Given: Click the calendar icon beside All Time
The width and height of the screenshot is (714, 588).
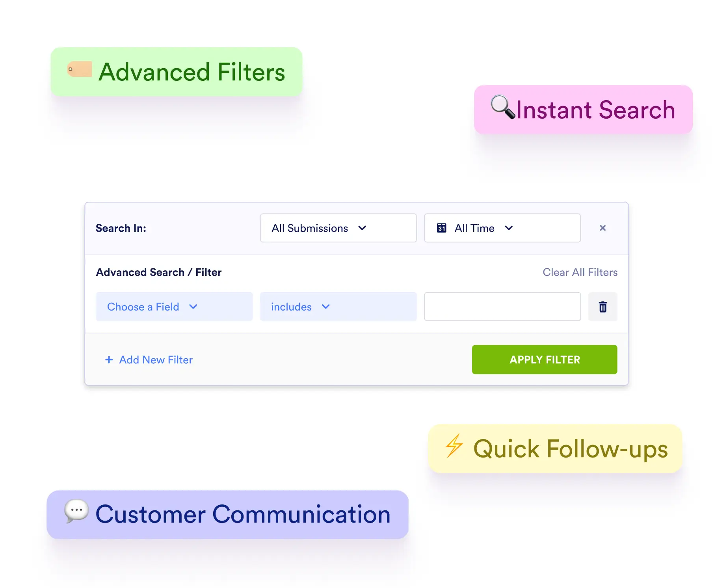Looking at the screenshot, I should click(x=442, y=228).
